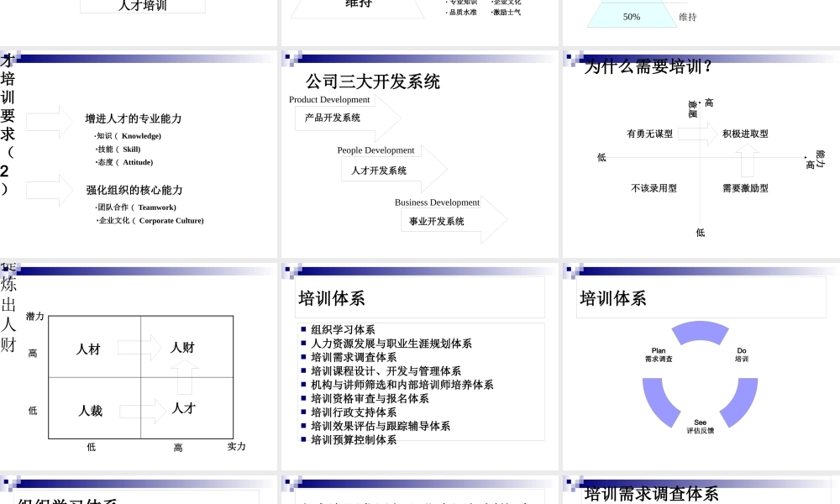Click the See 评估反馈 label

tap(701, 427)
